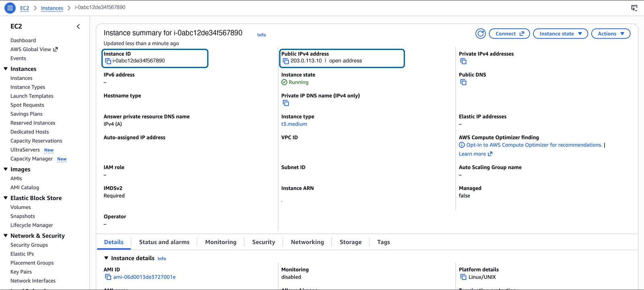The image size is (644, 290).
Task: Open the Learn more link
Action: pos(475,154)
